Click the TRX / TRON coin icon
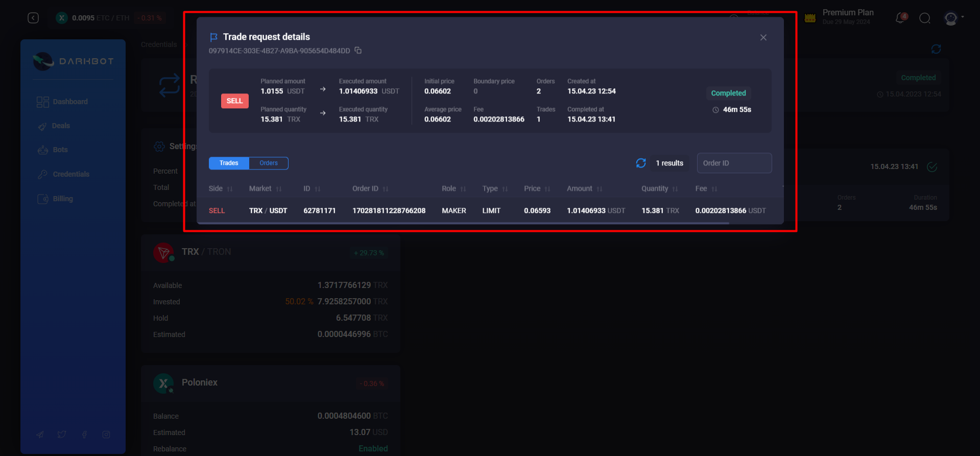The height and width of the screenshot is (456, 980). click(x=163, y=253)
